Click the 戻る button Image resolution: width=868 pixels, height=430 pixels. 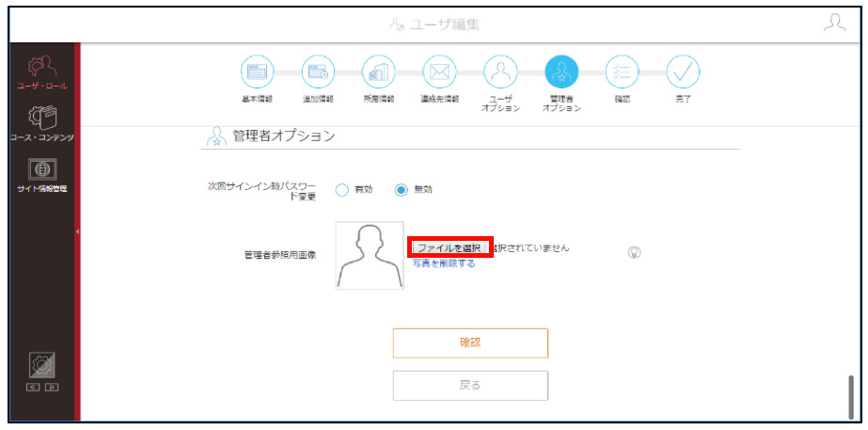pos(470,385)
